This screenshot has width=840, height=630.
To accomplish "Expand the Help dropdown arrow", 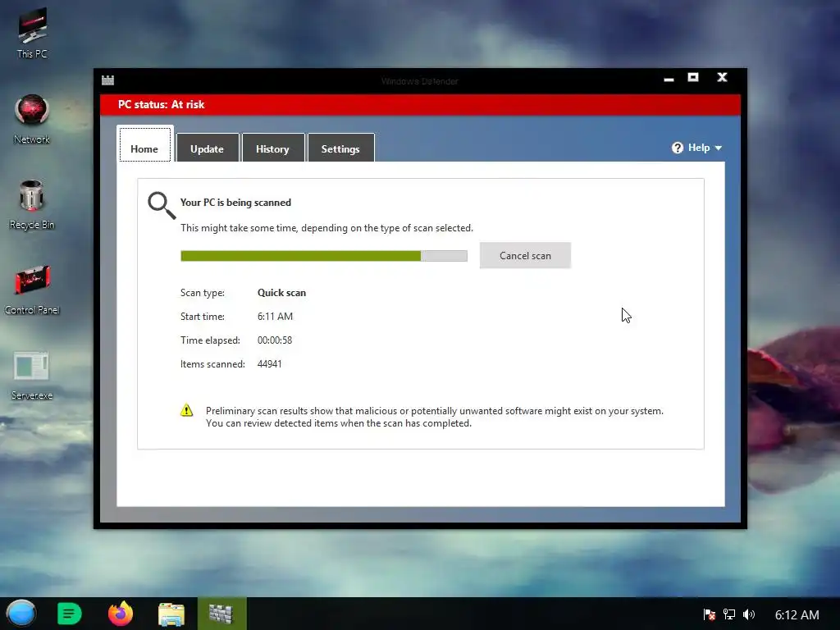I will pyautogui.click(x=719, y=148).
